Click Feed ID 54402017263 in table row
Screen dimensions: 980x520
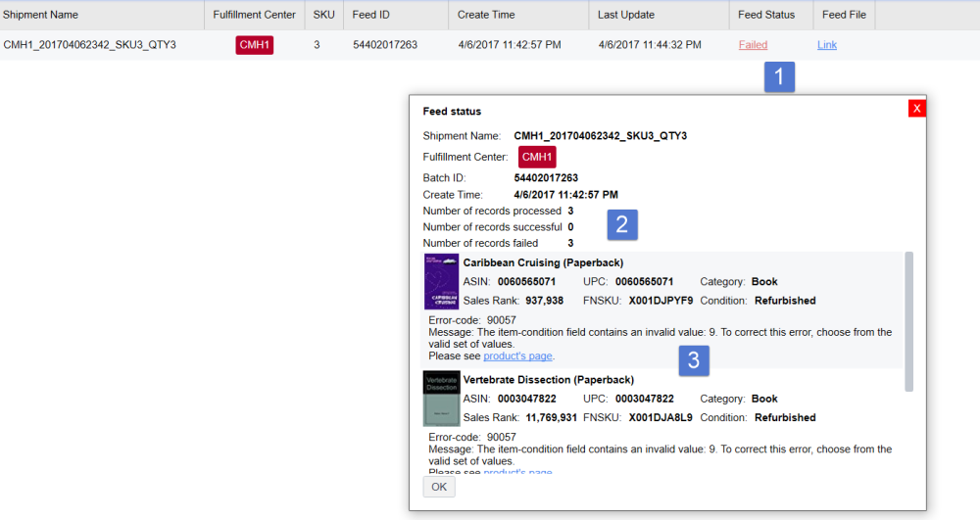tap(385, 45)
